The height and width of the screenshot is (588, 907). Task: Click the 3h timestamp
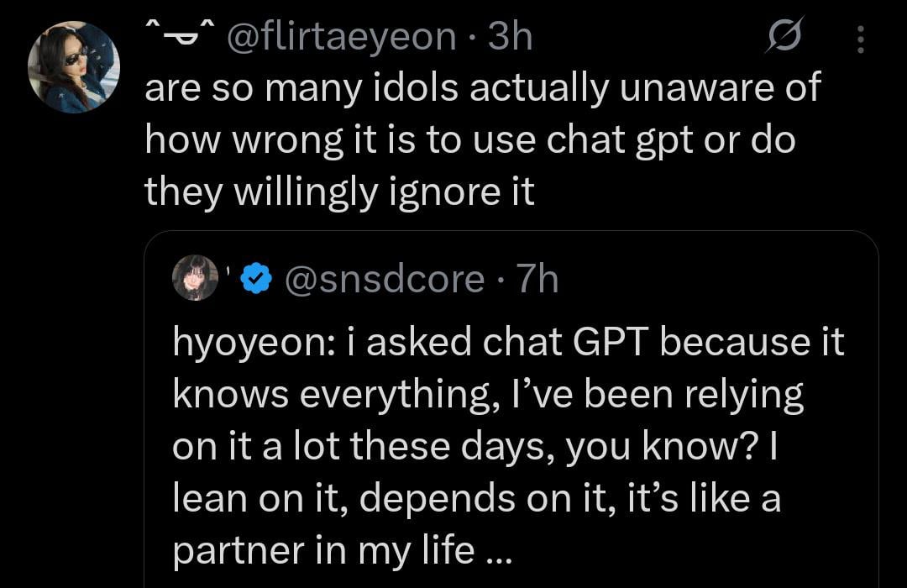tap(510, 37)
